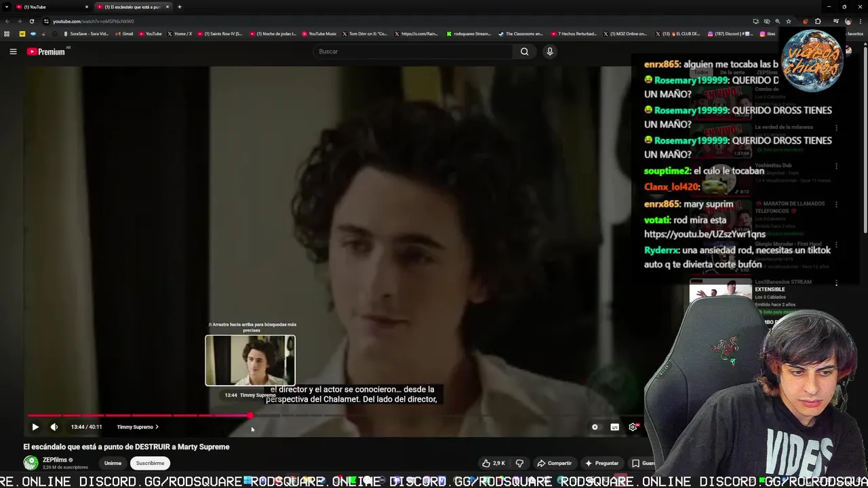
Task: Open player settings gear
Action: click(x=633, y=427)
